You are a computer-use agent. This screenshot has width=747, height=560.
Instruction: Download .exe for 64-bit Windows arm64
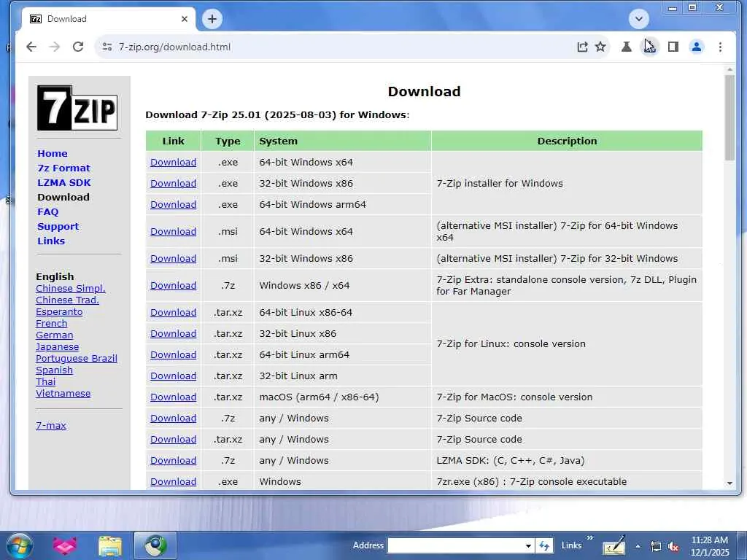[x=174, y=204]
